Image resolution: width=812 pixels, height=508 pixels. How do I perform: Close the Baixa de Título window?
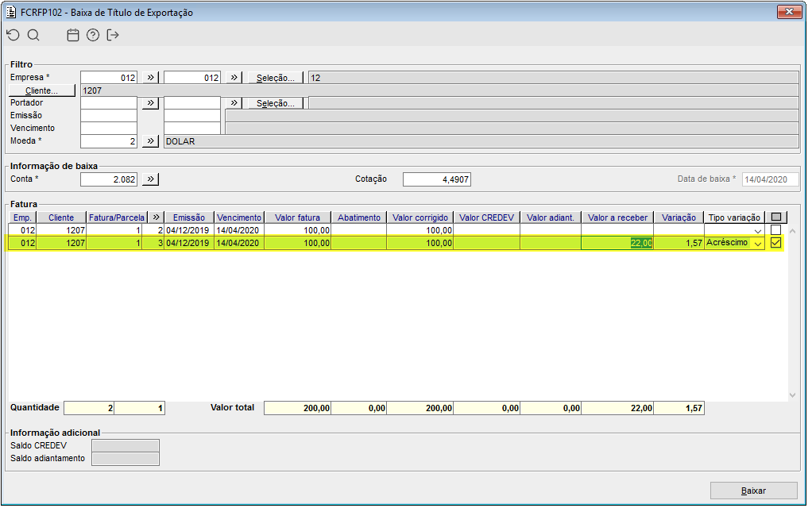point(789,11)
